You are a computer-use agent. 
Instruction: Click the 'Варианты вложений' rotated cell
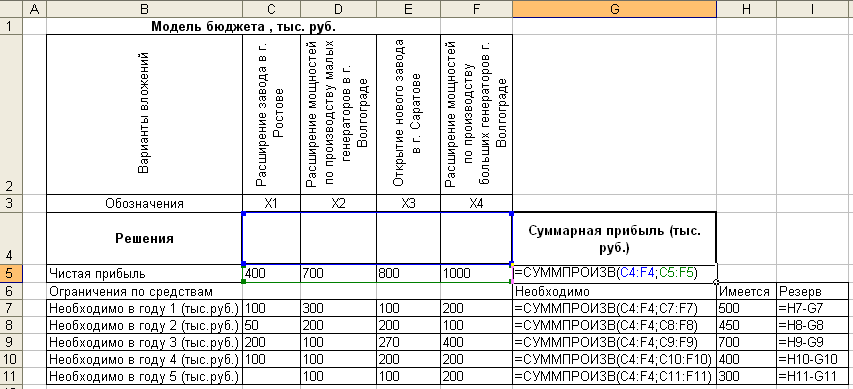pyautogui.click(x=144, y=114)
